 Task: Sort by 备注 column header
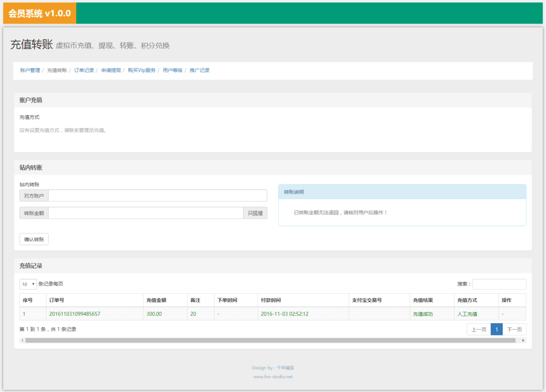click(201, 300)
